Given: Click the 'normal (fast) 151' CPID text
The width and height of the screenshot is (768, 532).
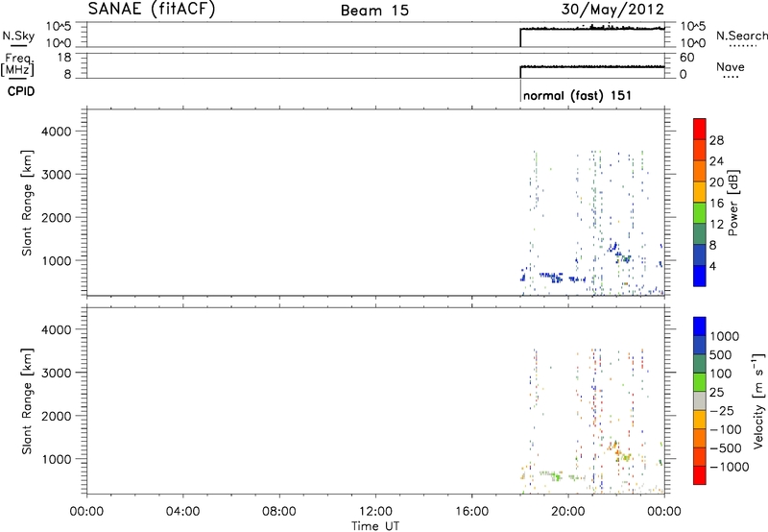Looking at the screenshot, I should point(577,95).
